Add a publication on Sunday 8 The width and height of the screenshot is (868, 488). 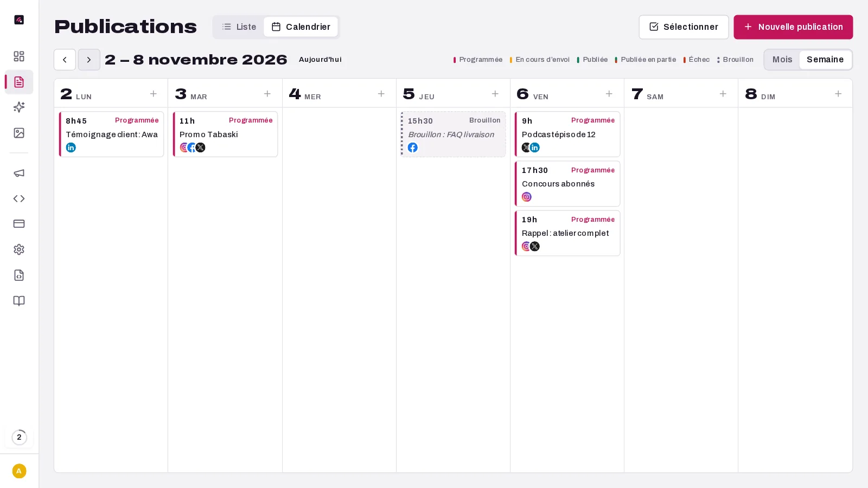[x=838, y=94]
